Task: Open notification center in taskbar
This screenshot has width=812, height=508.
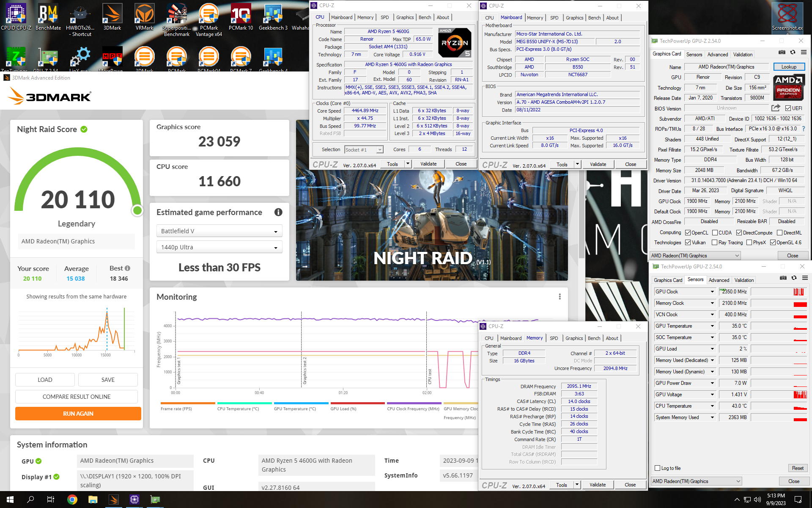Action: [x=798, y=500]
